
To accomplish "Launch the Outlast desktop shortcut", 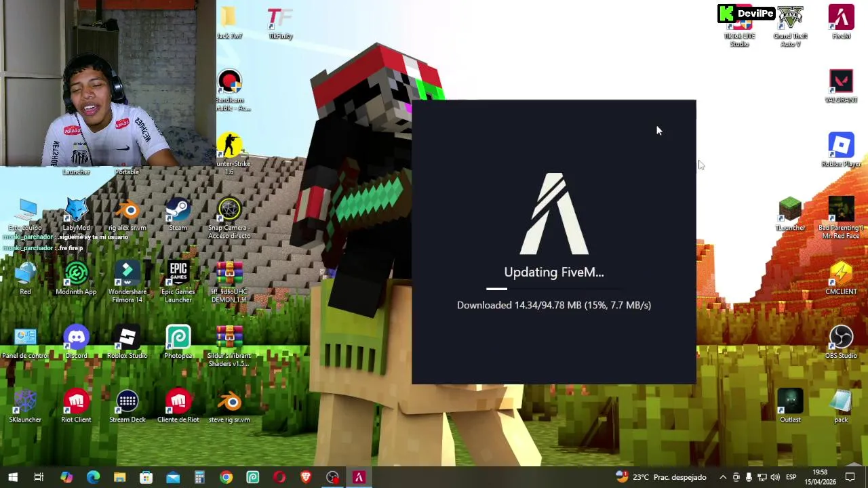I will tap(790, 407).
